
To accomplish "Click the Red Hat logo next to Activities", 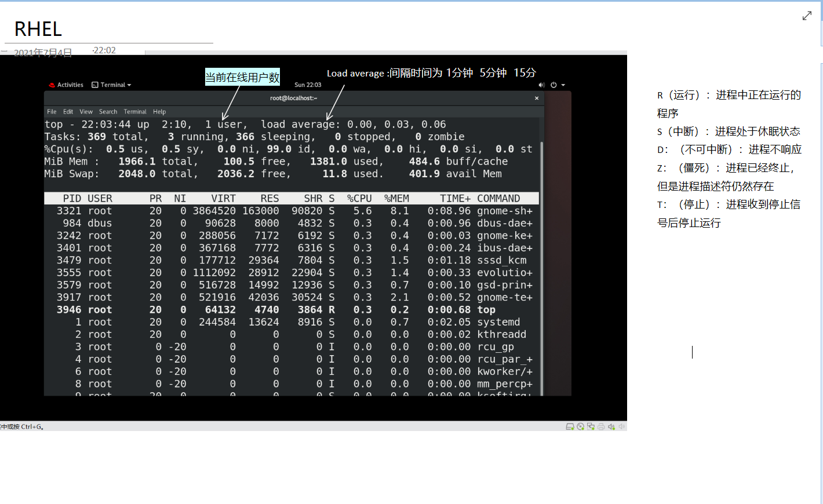I will [52, 85].
